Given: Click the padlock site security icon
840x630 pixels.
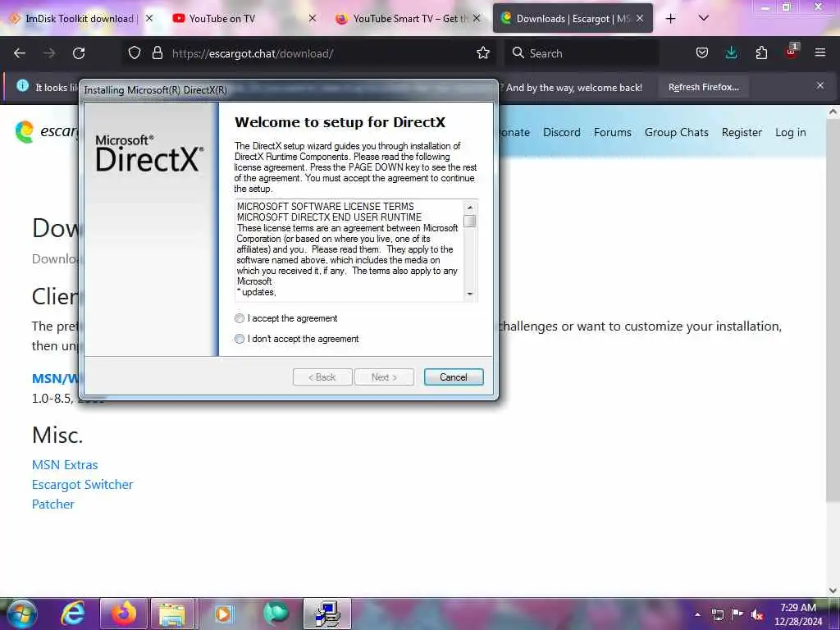Looking at the screenshot, I should coord(157,53).
